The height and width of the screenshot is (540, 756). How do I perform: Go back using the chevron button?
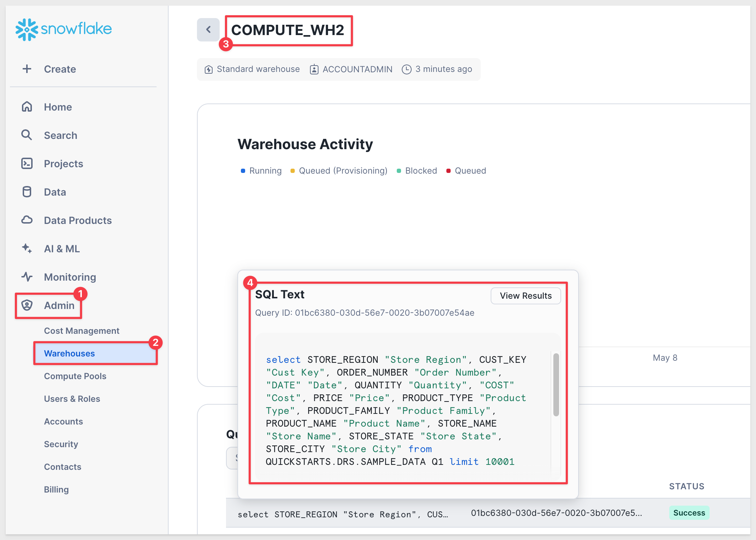[x=208, y=29]
